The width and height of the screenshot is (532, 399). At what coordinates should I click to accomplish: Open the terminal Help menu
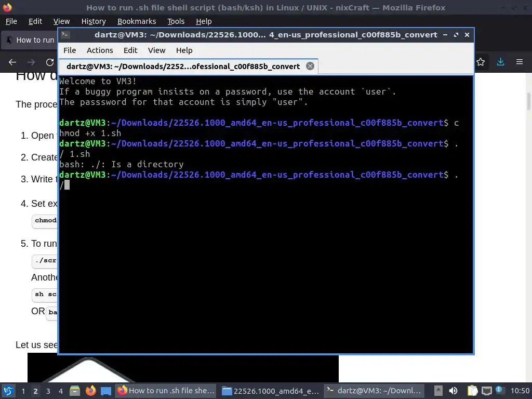[x=184, y=50]
